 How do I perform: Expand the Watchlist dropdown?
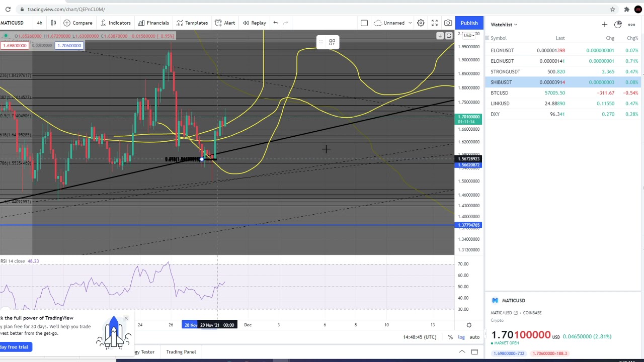point(504,24)
